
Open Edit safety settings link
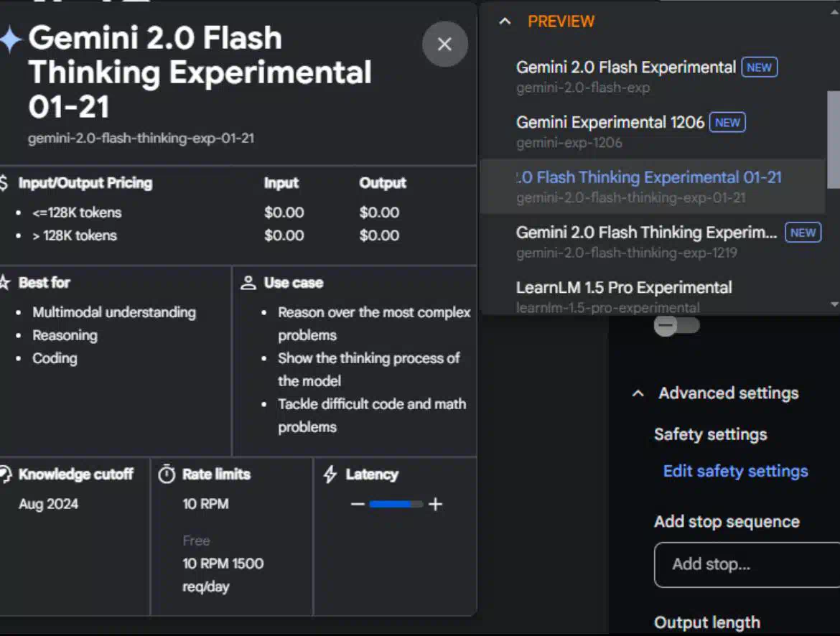click(x=735, y=472)
